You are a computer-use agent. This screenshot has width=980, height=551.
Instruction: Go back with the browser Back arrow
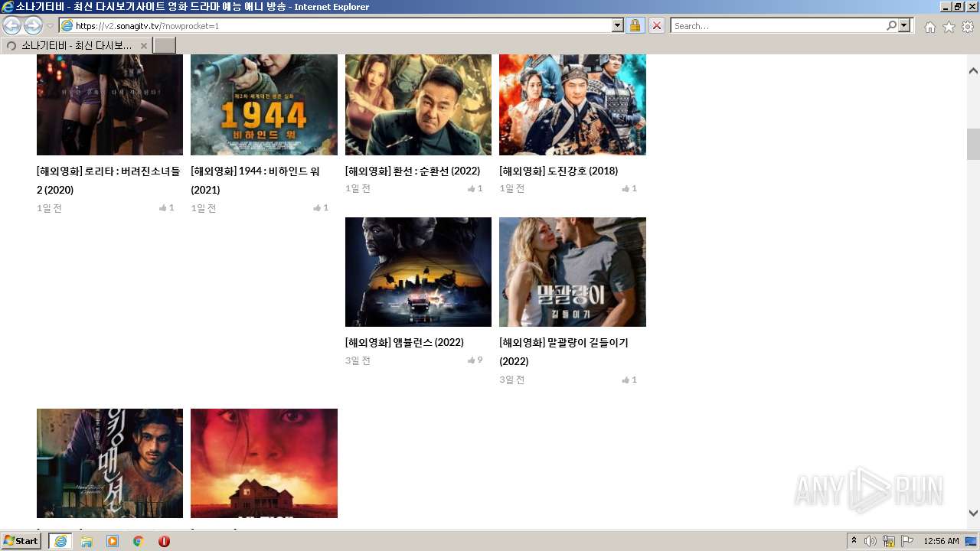pyautogui.click(x=12, y=25)
